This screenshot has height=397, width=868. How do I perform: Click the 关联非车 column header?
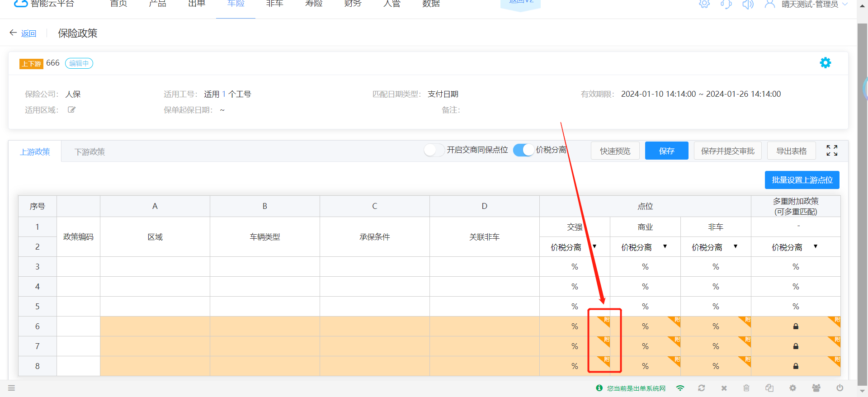coord(484,237)
